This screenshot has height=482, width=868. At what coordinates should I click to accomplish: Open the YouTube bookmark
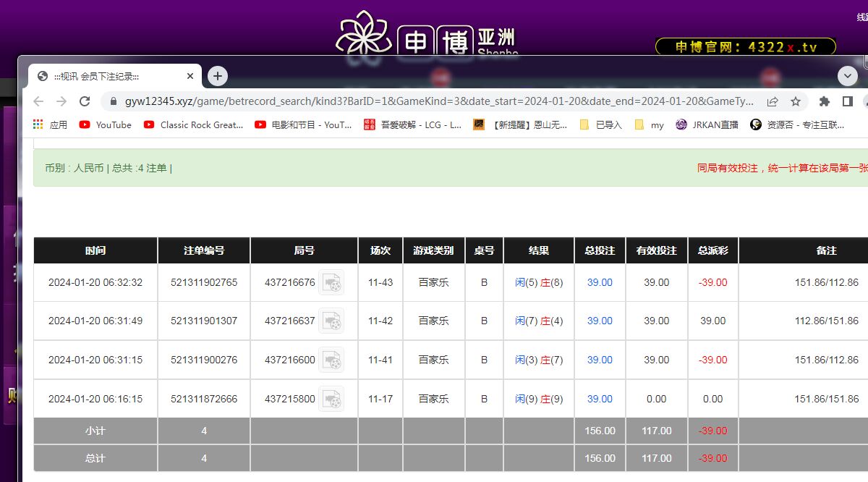(106, 124)
